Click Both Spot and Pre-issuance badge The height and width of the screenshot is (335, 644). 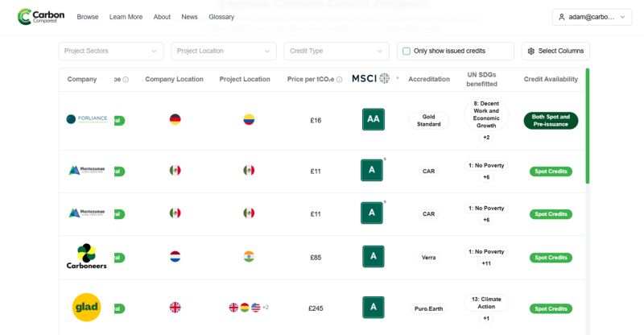click(x=551, y=121)
